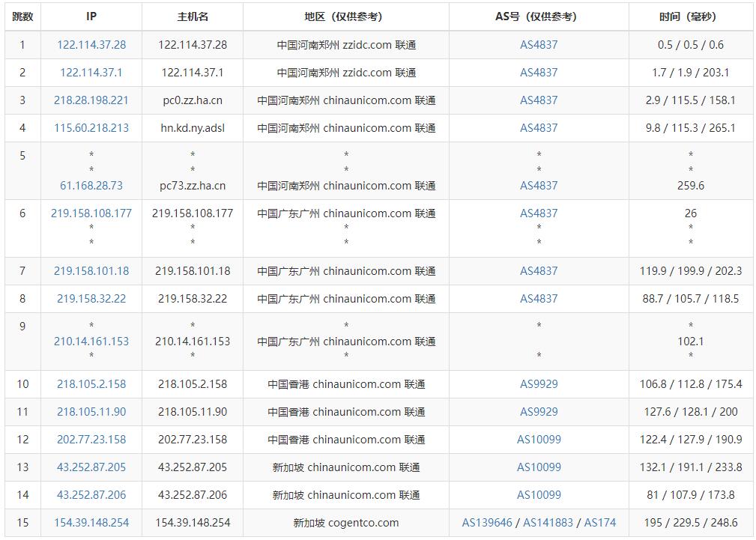This screenshot has height=540, width=756.
Task: Select the 跳数 column header
Action: point(22,17)
